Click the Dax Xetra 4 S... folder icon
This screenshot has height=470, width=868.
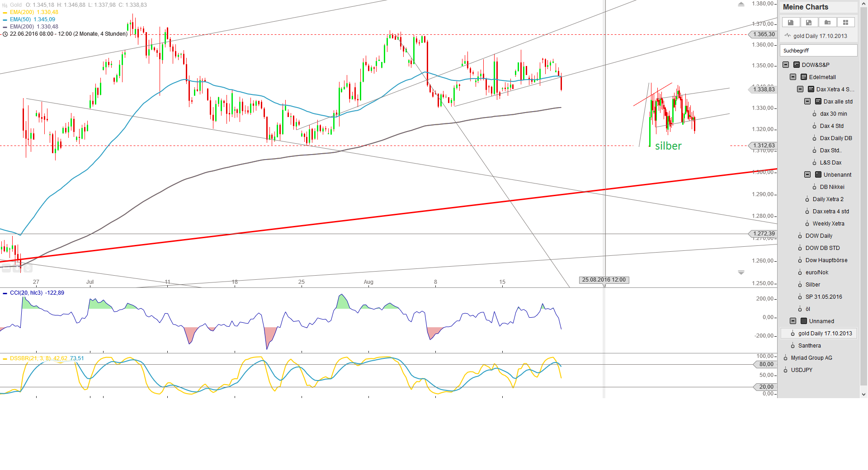click(811, 89)
